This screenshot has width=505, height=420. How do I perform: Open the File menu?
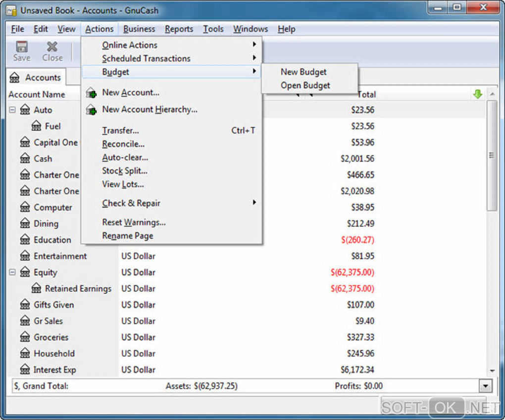coord(17,29)
